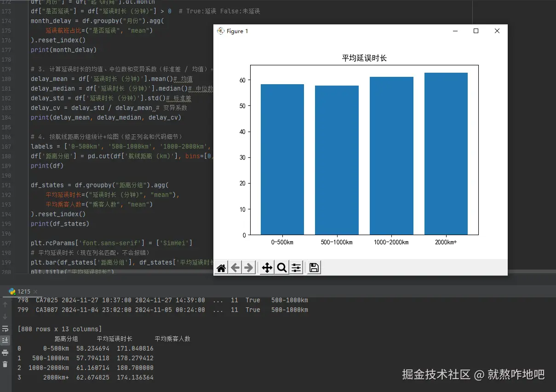Click the 平均乘客人数=("乘客人数", "mean") code line
The width and height of the screenshot is (556, 392).
(99, 204)
